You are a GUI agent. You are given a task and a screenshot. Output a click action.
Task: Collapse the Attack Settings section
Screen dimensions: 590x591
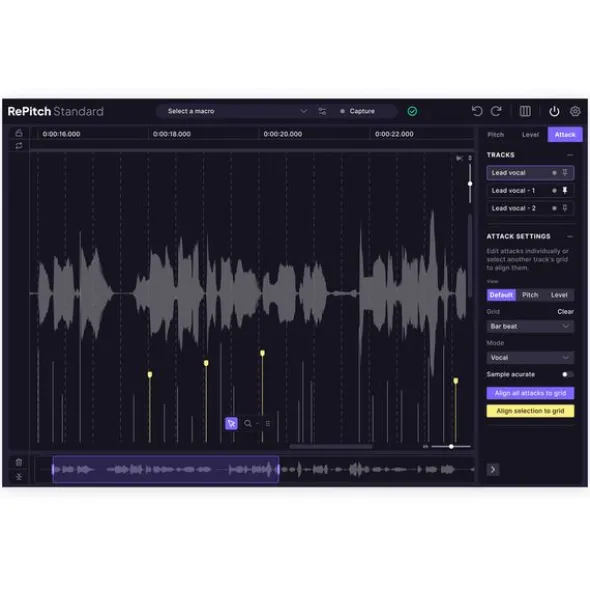(x=570, y=236)
